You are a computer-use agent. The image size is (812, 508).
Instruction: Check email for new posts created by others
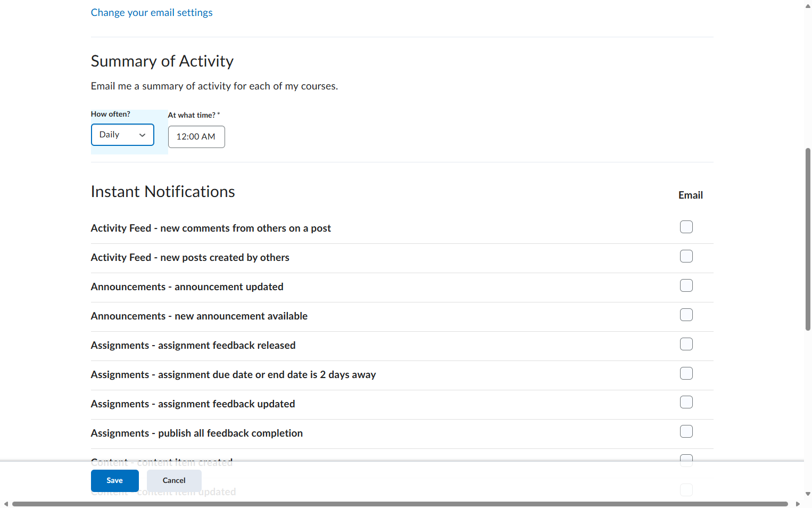click(x=686, y=256)
